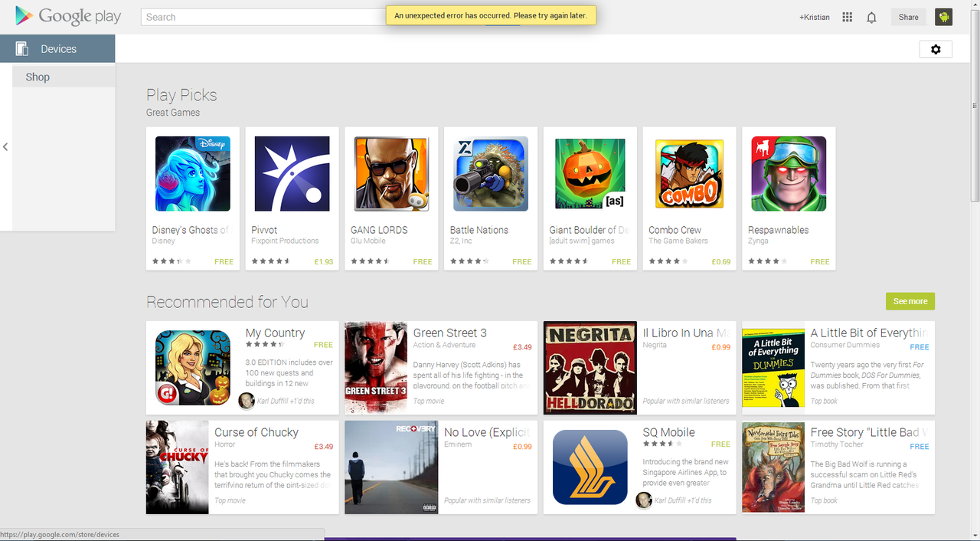Collapse the left sidebar arrow
980x541 pixels.
point(5,146)
